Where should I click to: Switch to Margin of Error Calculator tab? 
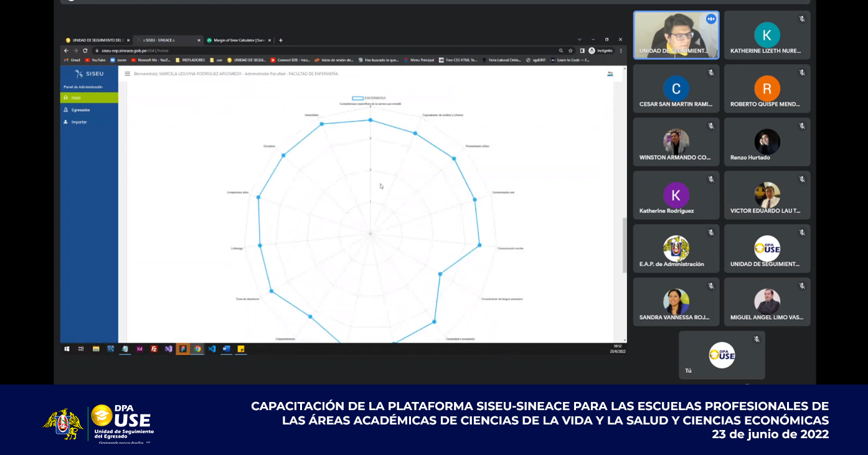(x=239, y=40)
